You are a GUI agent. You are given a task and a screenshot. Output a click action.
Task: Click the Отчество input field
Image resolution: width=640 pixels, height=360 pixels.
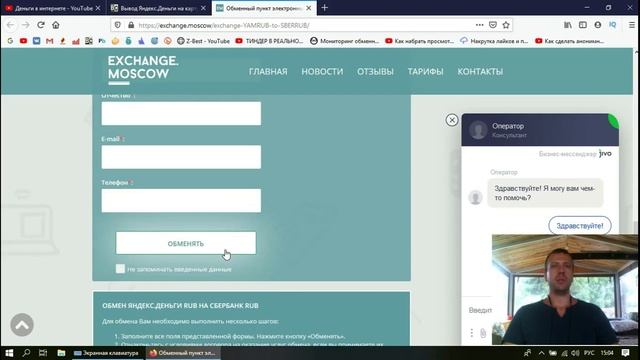coord(181,113)
